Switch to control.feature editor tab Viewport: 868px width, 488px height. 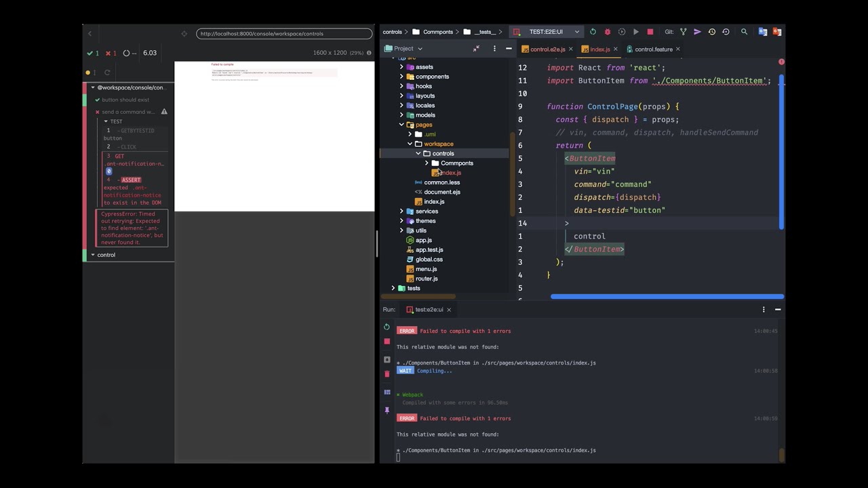tap(653, 49)
